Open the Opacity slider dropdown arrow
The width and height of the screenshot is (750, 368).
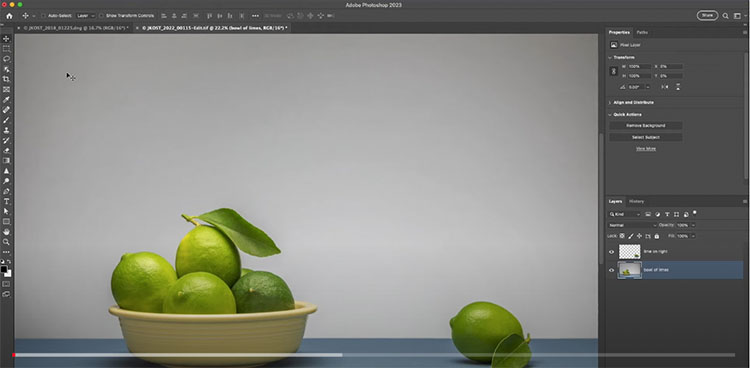click(693, 225)
